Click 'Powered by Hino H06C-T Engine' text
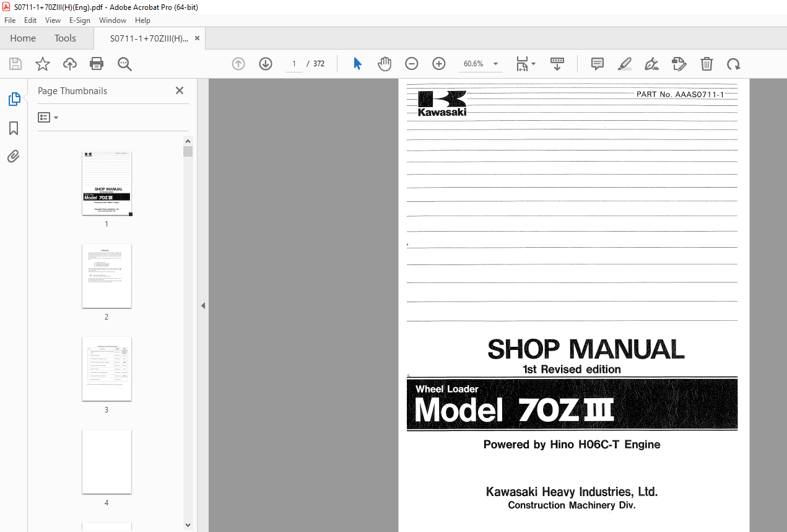 tap(572, 445)
